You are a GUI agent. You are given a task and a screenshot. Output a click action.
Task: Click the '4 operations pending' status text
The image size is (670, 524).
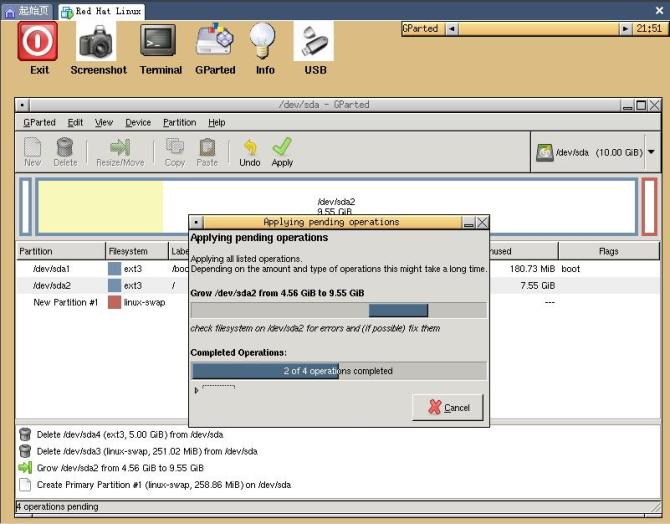click(x=57, y=507)
